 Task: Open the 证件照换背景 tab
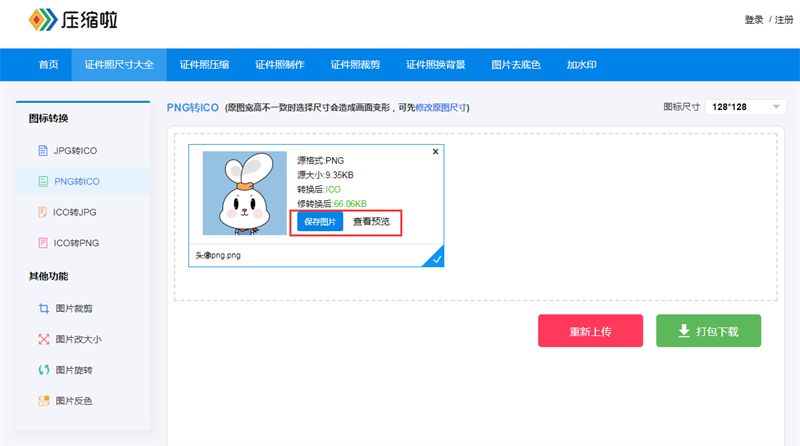tap(435, 65)
